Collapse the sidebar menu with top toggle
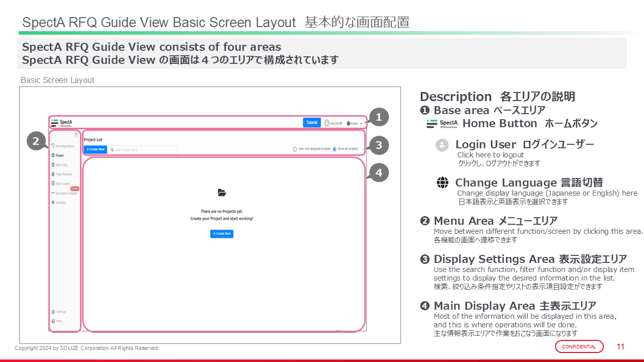Screen dimensions: 644x362 [76, 134]
